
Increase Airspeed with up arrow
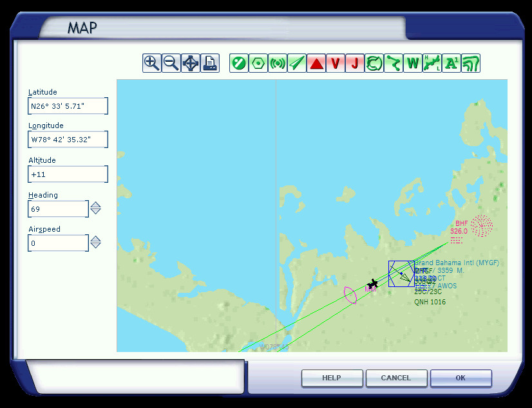95,239
